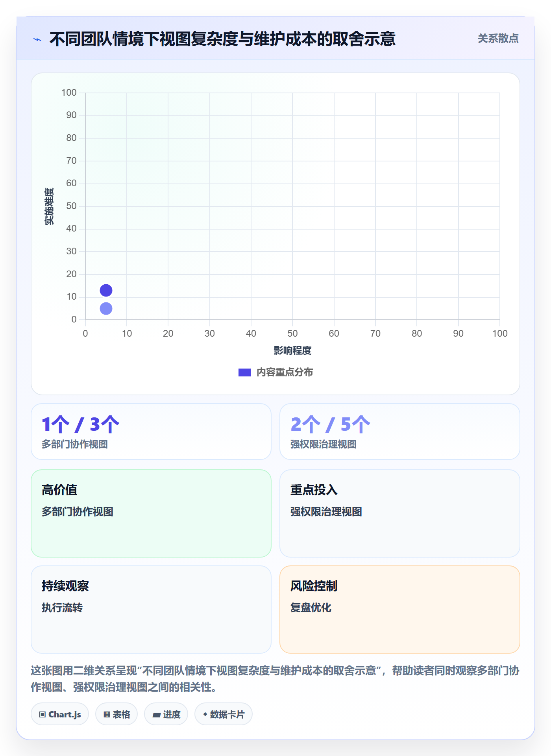551x756 pixels.
Task: Click the dark purple scatter point
Action: click(x=106, y=291)
